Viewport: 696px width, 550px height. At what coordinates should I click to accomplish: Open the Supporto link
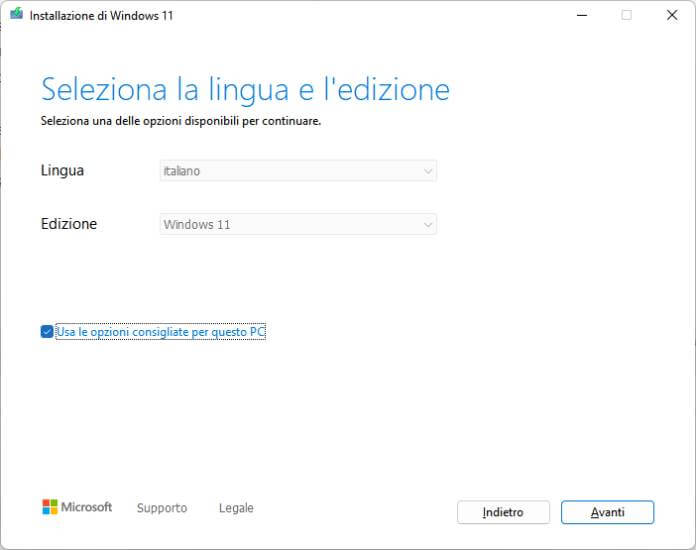tap(162, 508)
